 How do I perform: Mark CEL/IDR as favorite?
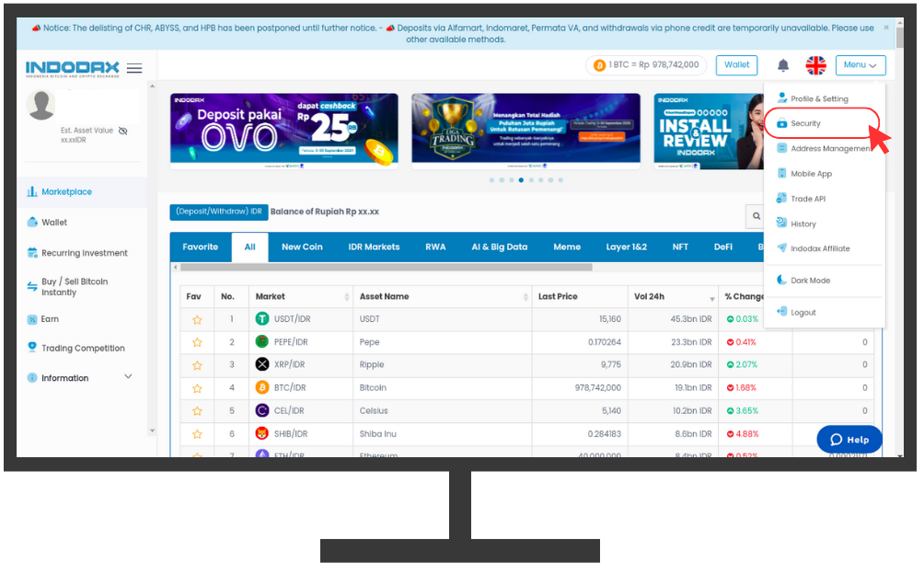click(197, 411)
